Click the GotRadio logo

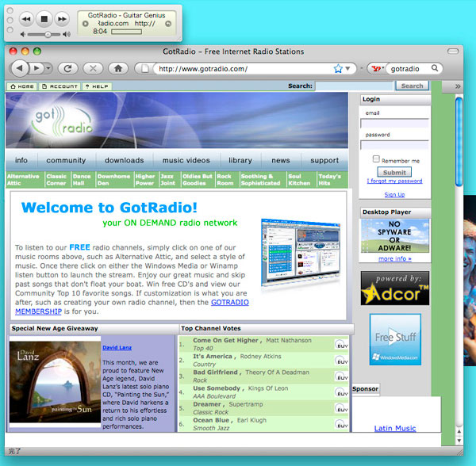(x=63, y=122)
